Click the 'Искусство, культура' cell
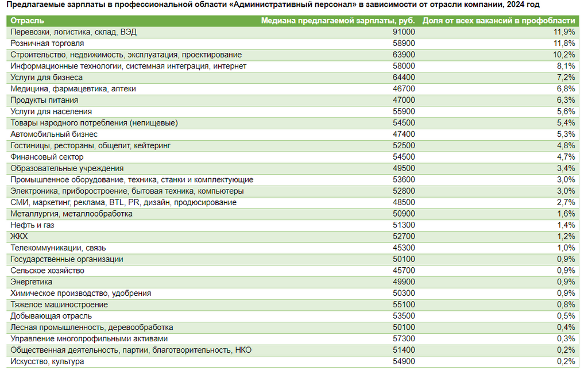 [x=47, y=362]
